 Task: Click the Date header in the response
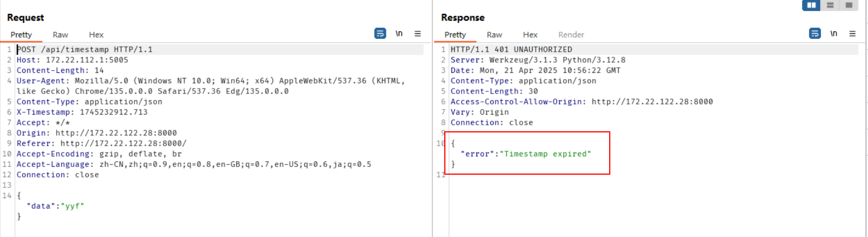coord(535,70)
